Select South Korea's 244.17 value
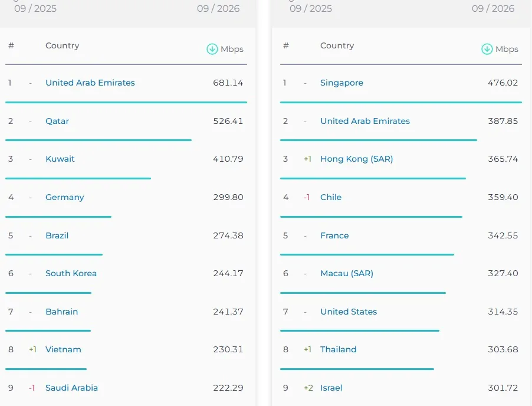The image size is (532, 406). click(x=228, y=273)
